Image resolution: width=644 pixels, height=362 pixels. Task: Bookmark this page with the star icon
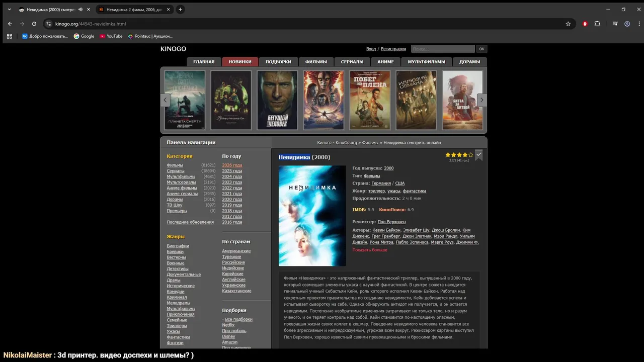pyautogui.click(x=568, y=24)
